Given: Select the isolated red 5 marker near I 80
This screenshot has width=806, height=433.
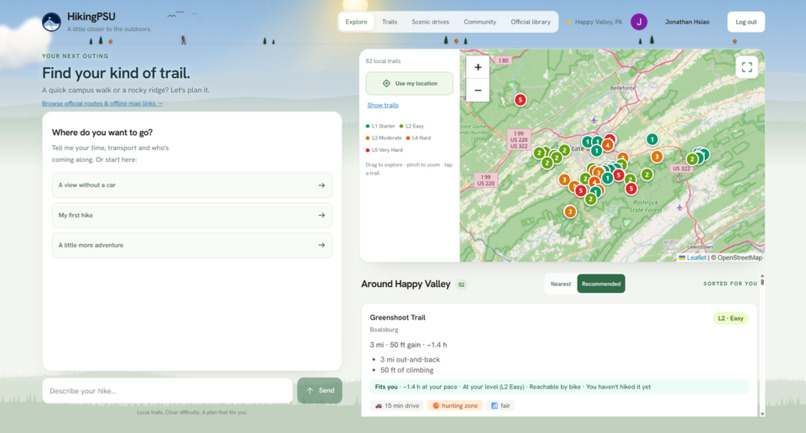Looking at the screenshot, I should point(520,100).
